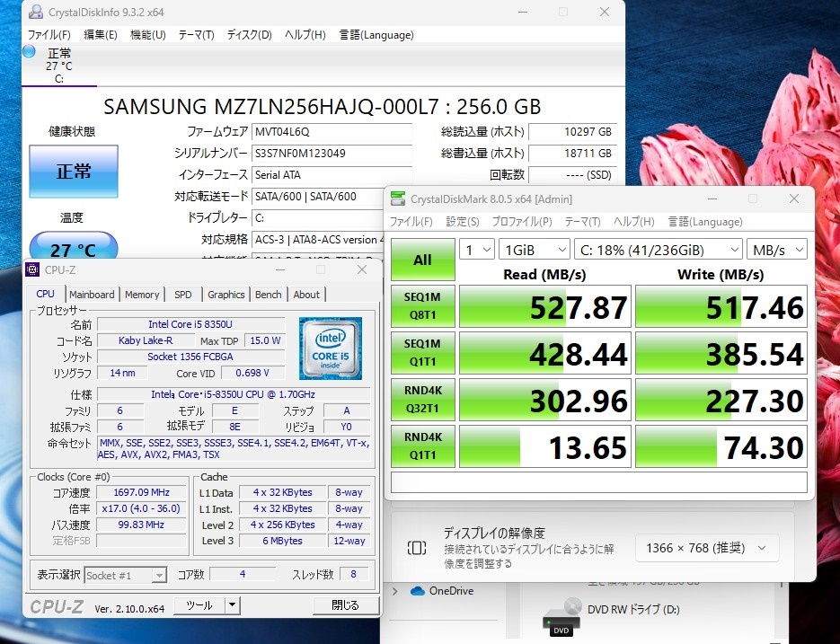Close the CPU-Z window
The image size is (840, 644).
[x=362, y=269]
